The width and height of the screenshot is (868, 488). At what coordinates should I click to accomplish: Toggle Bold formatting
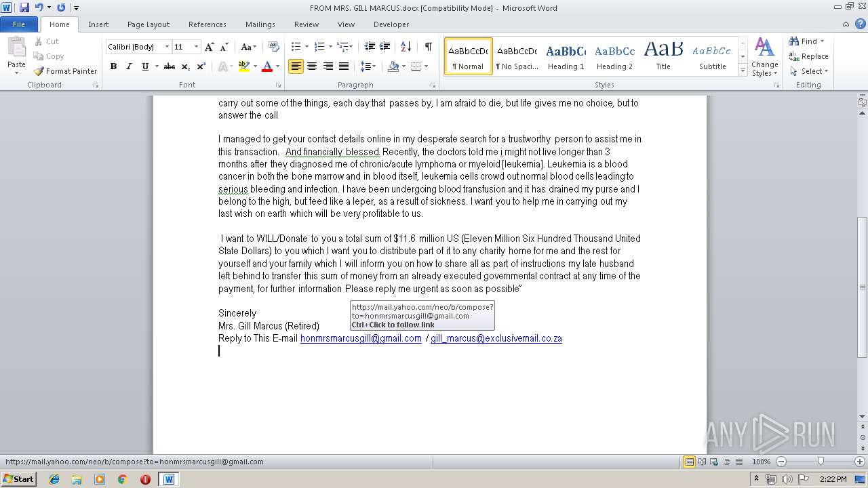pyautogui.click(x=113, y=66)
